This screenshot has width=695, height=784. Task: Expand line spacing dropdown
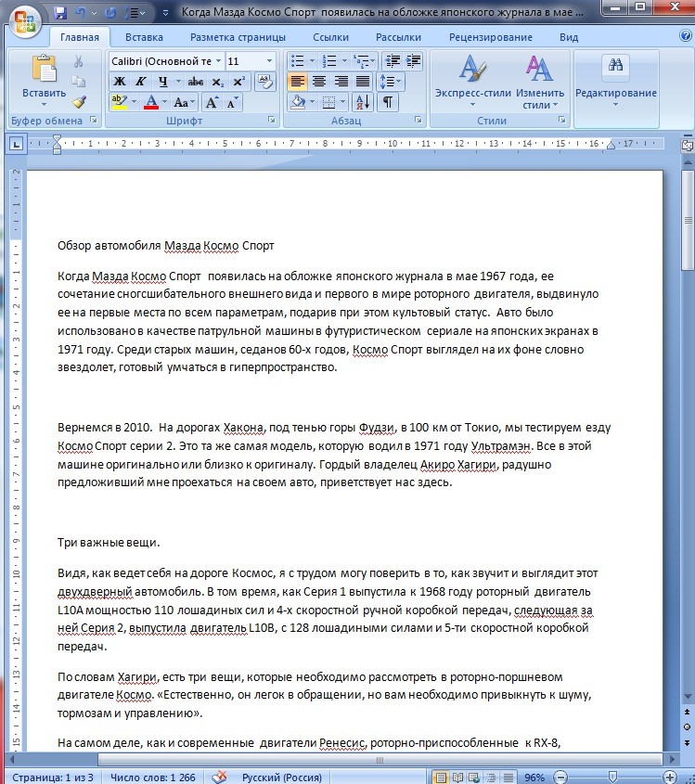coord(399,81)
